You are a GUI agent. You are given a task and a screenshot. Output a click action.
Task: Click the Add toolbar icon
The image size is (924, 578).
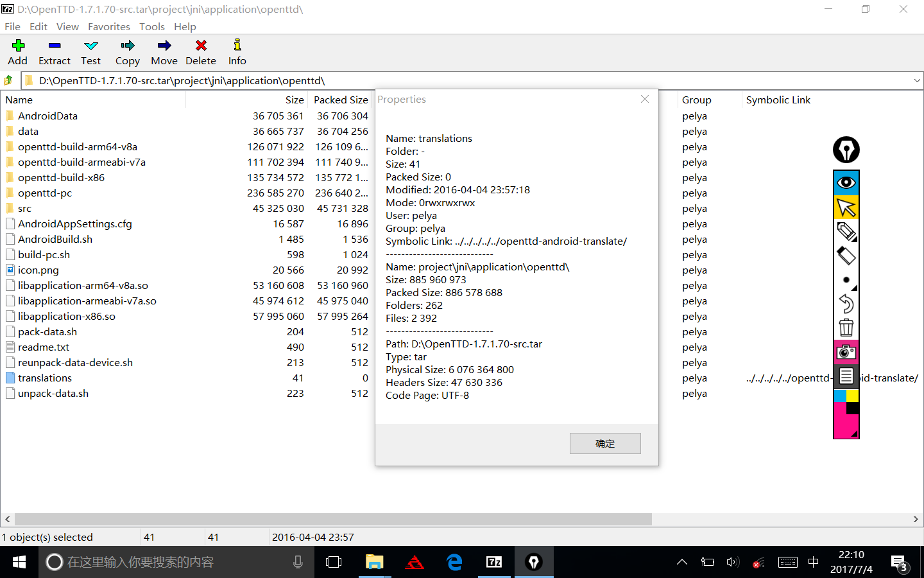coord(18,46)
